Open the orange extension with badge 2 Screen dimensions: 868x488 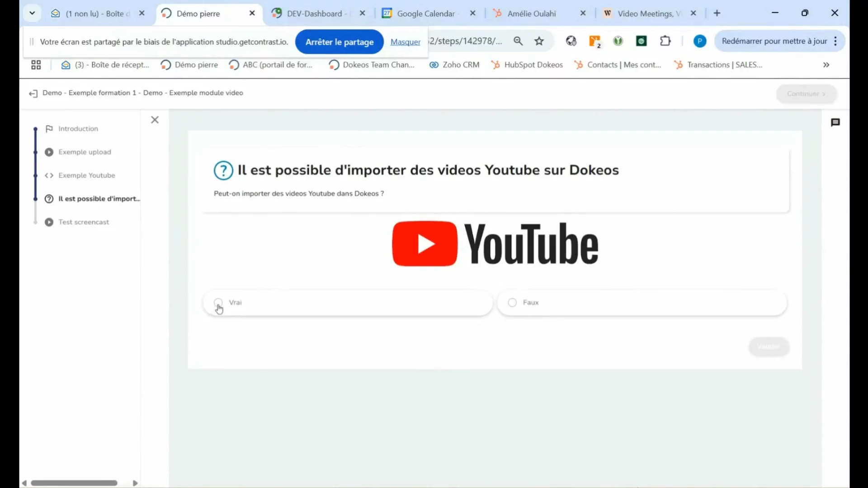pos(595,42)
